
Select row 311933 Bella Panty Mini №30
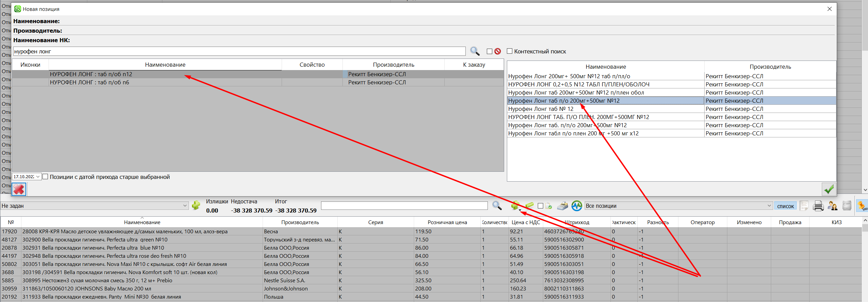click(431, 297)
